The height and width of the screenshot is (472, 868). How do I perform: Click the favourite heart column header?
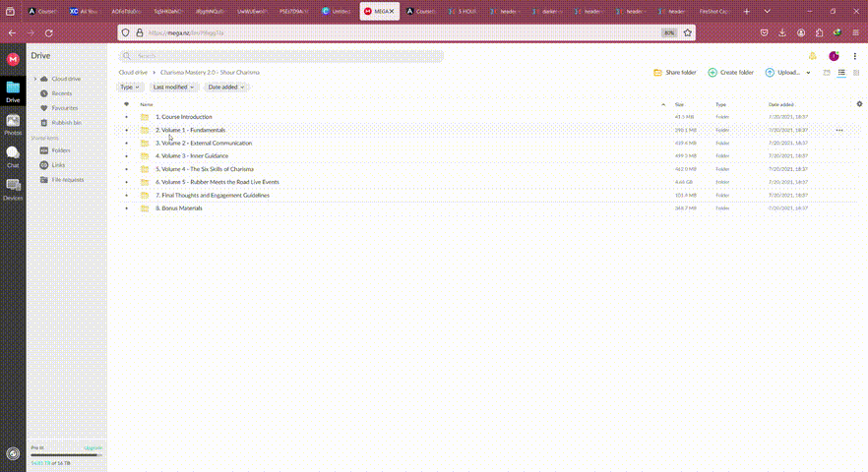[x=126, y=104]
